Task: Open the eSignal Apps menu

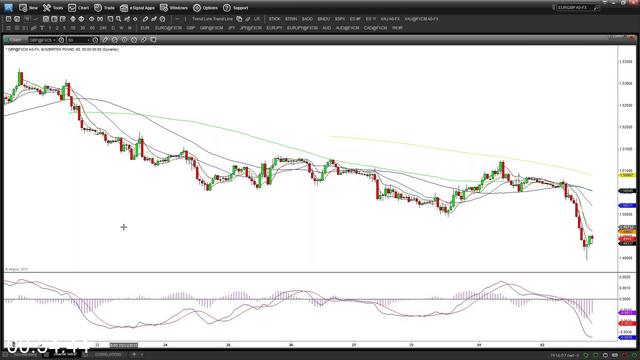Action: pyautogui.click(x=138, y=8)
